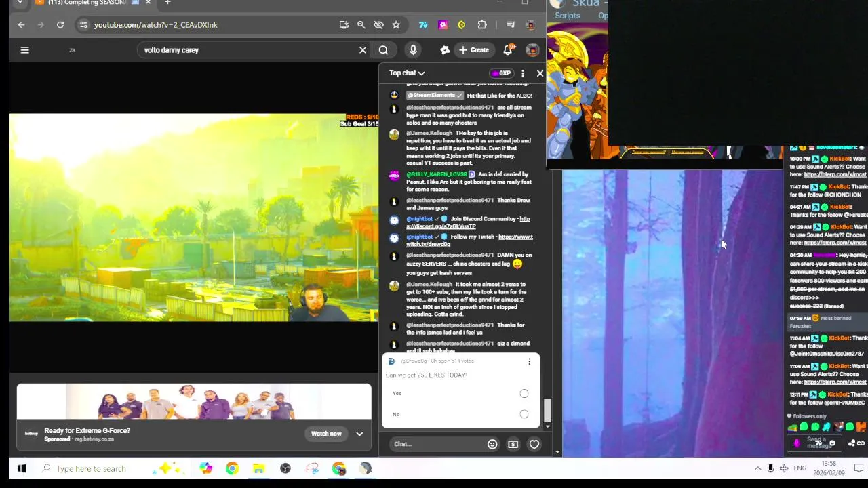Open a new Chrome tab
The image size is (868, 488).
(x=167, y=3)
